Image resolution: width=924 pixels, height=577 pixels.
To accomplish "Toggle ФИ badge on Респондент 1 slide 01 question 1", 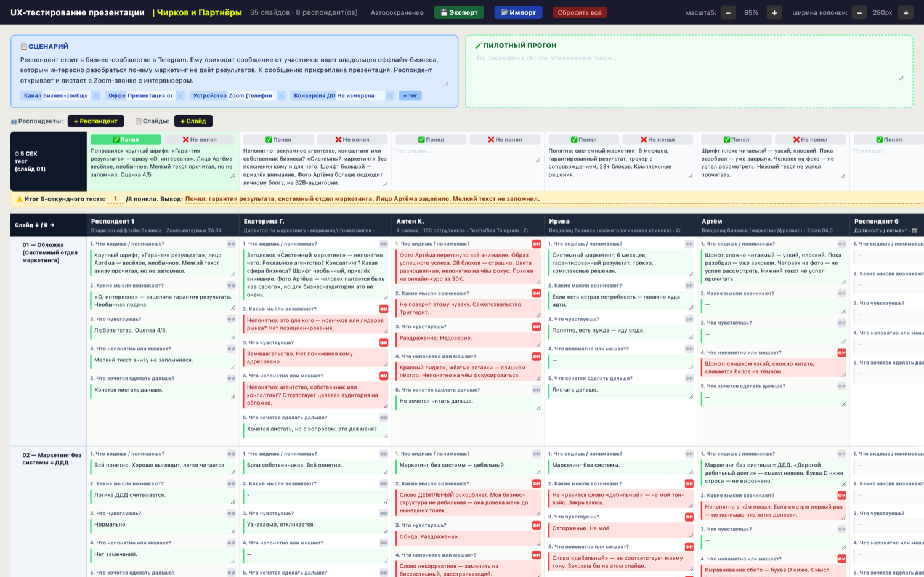I will [x=231, y=244].
